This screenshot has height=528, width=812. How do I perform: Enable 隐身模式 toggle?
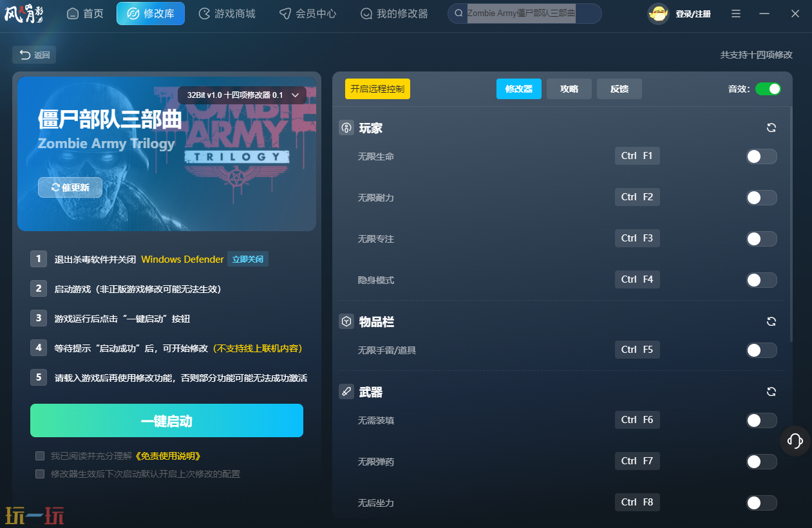pos(762,280)
